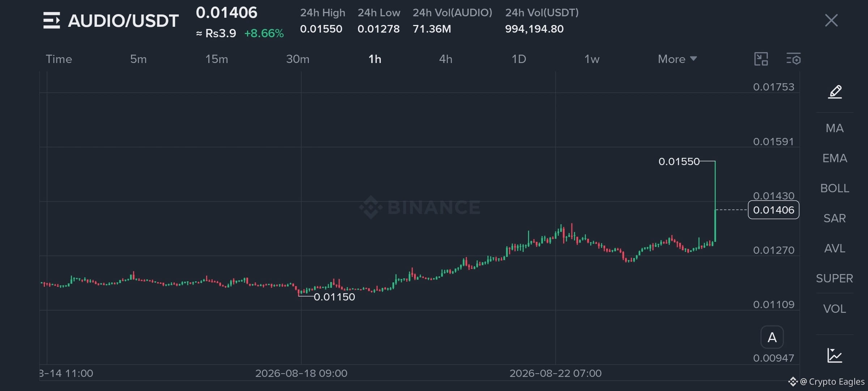Select the 1h interval
The width and height of the screenshot is (868, 391).
click(375, 59)
